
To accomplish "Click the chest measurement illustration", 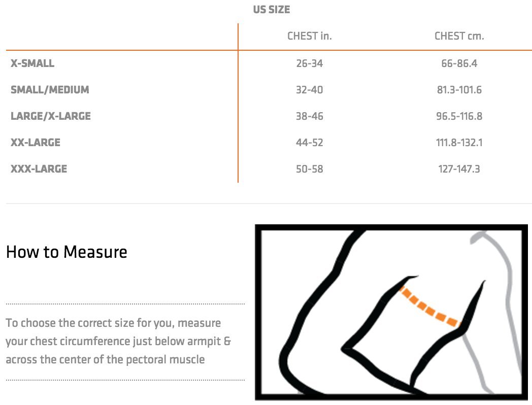I will click(x=391, y=312).
